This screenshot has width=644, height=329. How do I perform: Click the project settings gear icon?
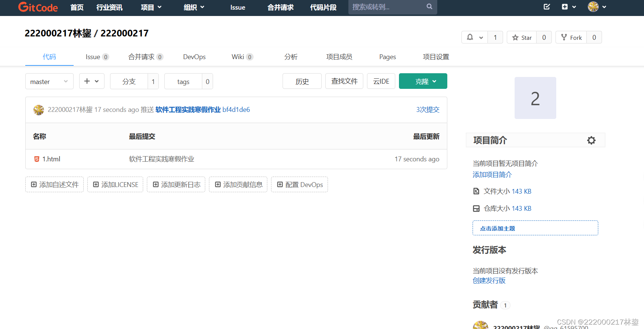tap(591, 140)
